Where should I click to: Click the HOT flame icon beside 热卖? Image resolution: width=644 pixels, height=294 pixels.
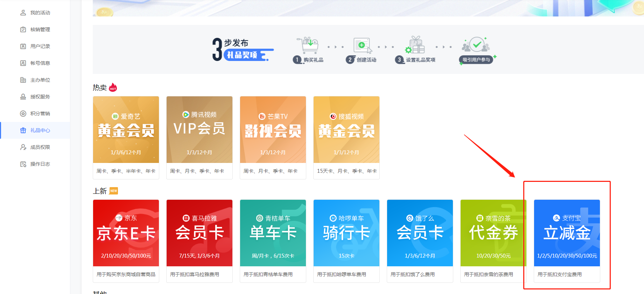pos(113,87)
